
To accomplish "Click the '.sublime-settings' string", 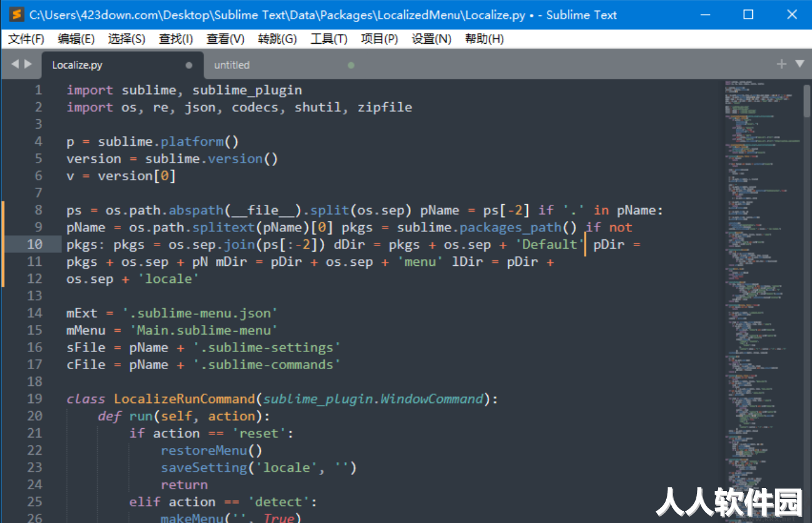I will [267, 348].
